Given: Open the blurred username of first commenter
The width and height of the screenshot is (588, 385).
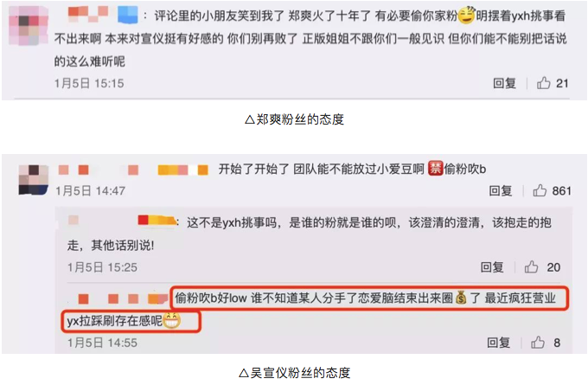Looking at the screenshot, I should [102, 15].
